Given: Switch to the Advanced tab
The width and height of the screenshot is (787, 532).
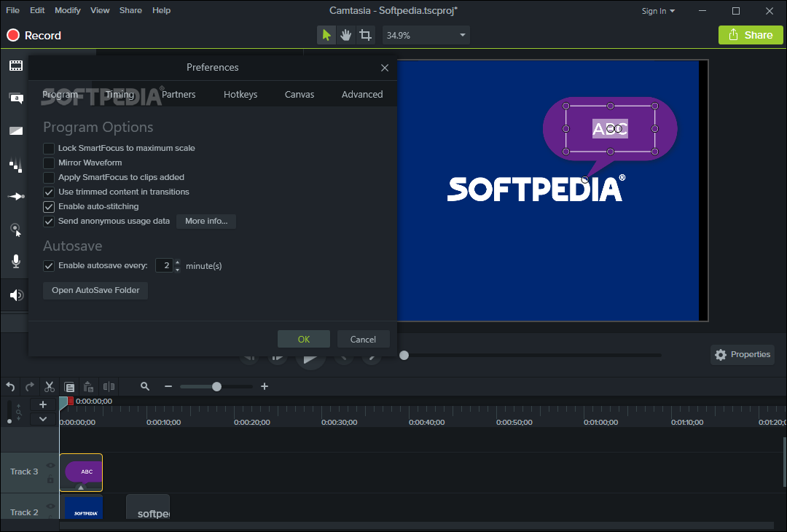Looking at the screenshot, I should click(x=362, y=94).
